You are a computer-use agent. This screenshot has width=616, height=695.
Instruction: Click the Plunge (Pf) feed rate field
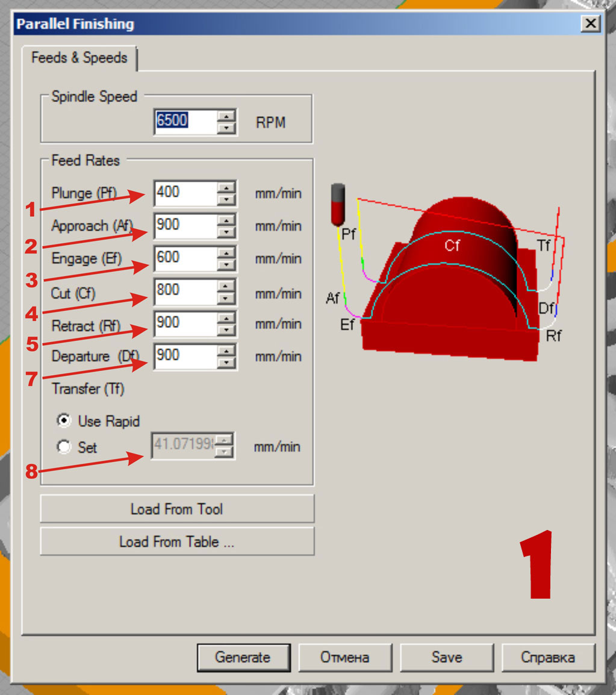coord(184,193)
